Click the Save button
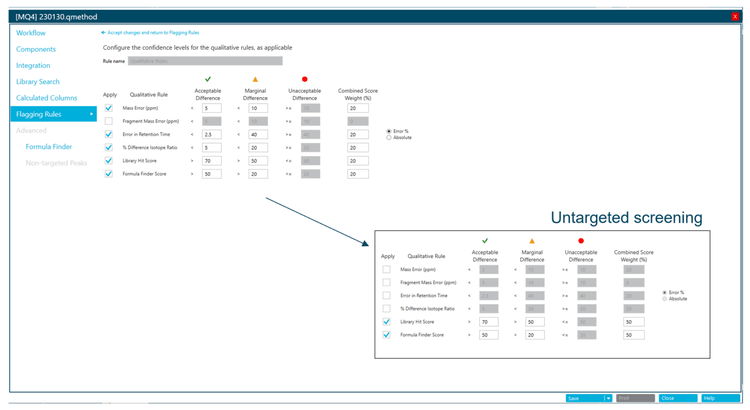Viewport: 750px width, 410px height. 580,398
